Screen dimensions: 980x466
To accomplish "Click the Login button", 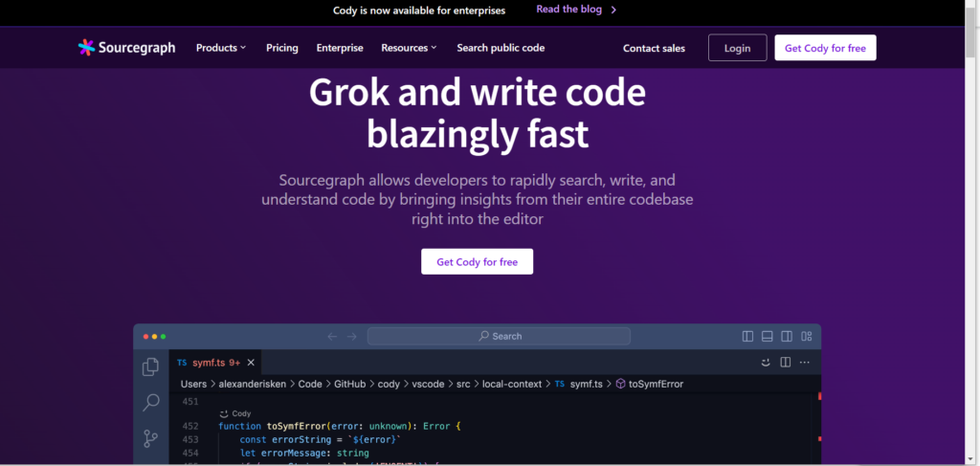I will tap(738, 48).
